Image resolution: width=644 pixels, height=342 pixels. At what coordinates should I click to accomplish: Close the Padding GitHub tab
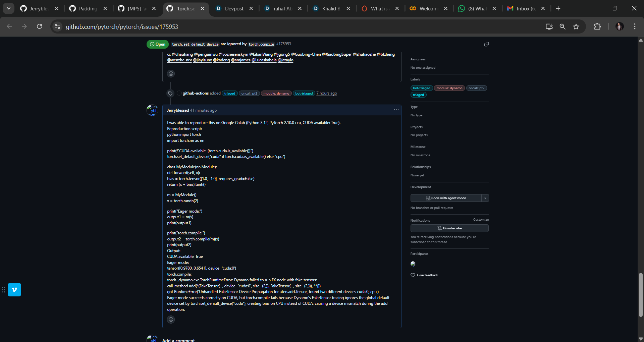105,9
